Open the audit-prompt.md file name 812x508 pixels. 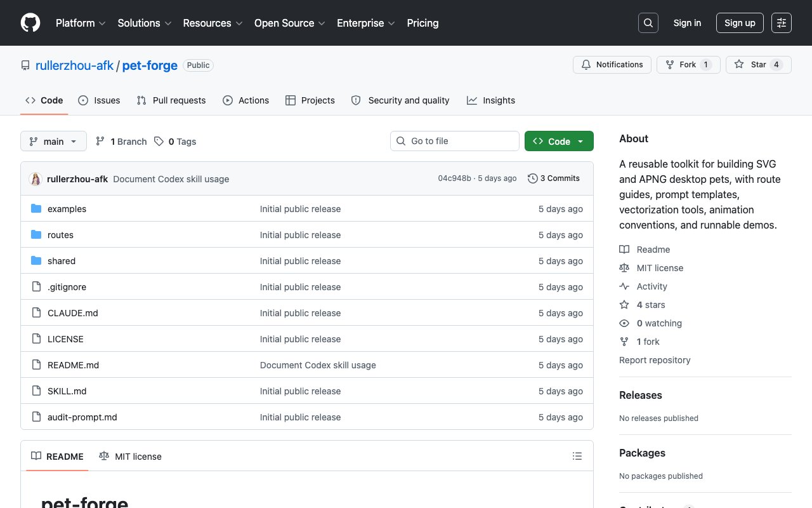tap(82, 417)
